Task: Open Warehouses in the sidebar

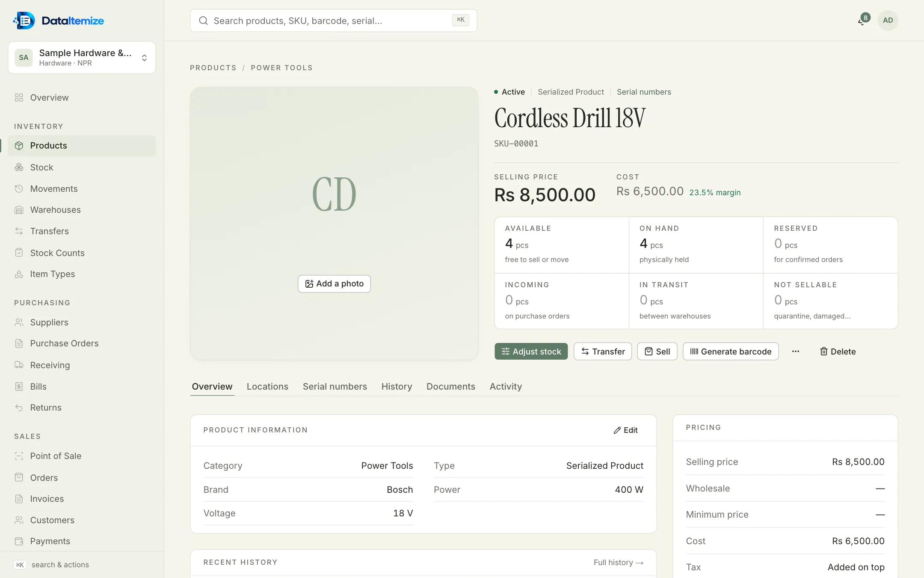Action: [81, 210]
